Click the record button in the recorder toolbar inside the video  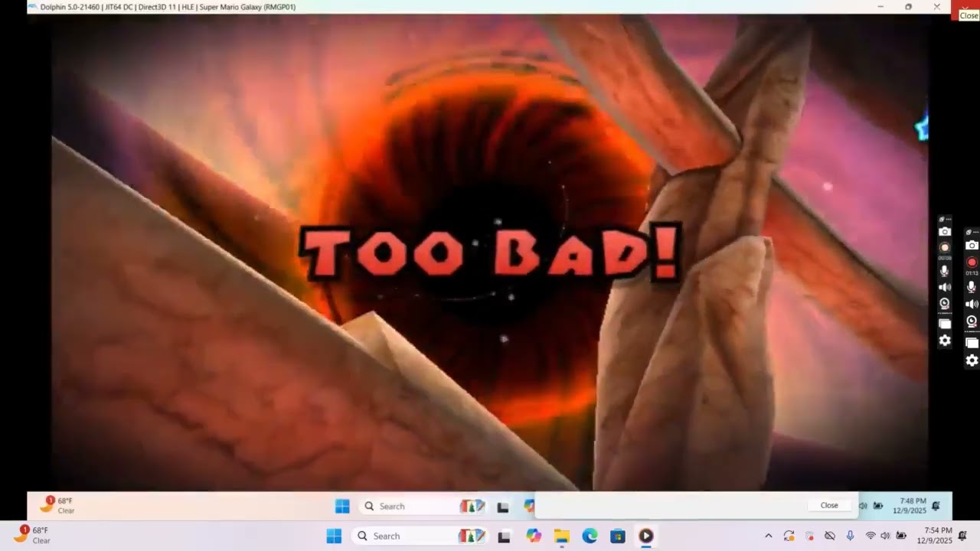(x=945, y=247)
